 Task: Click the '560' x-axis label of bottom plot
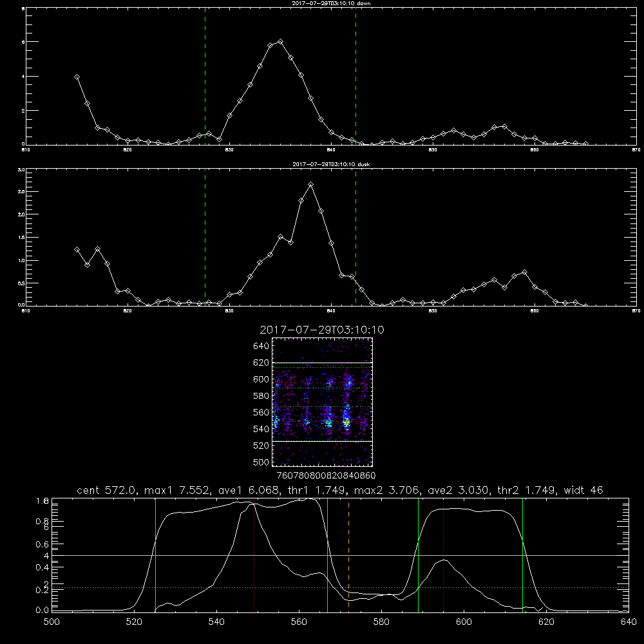tap(299, 622)
